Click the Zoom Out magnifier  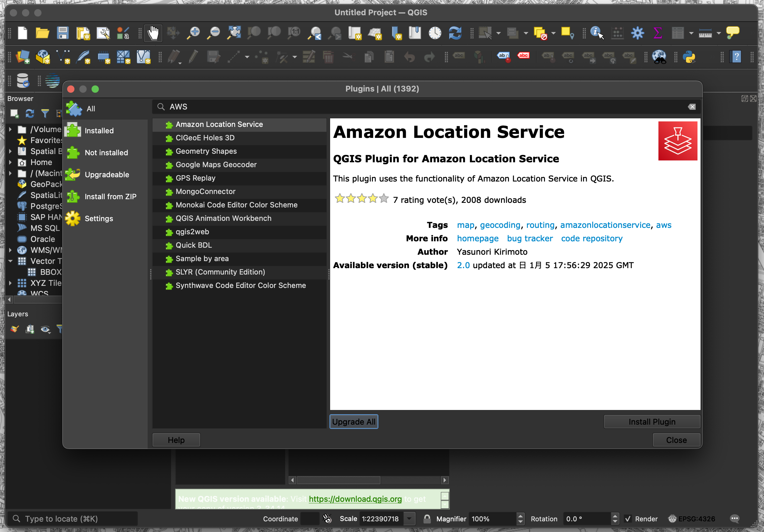214,33
